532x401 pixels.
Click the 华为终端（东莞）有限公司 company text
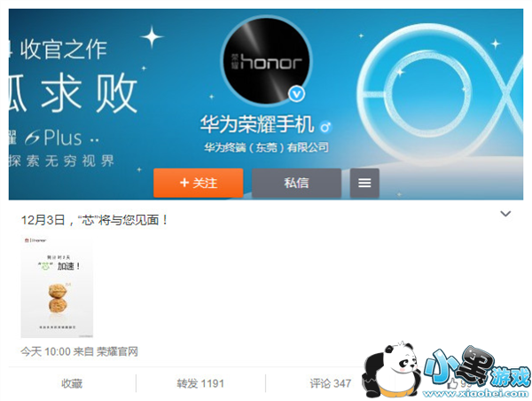[266, 147]
